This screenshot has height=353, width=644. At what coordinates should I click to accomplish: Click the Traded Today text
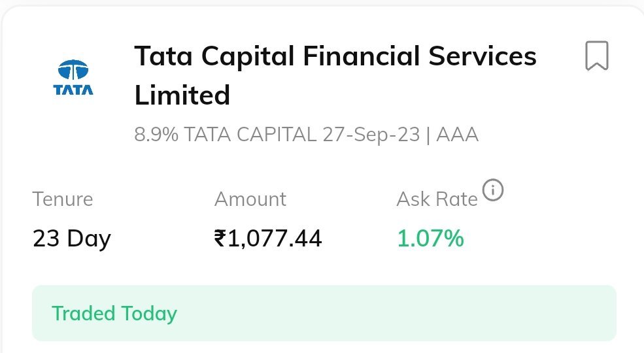(x=114, y=314)
